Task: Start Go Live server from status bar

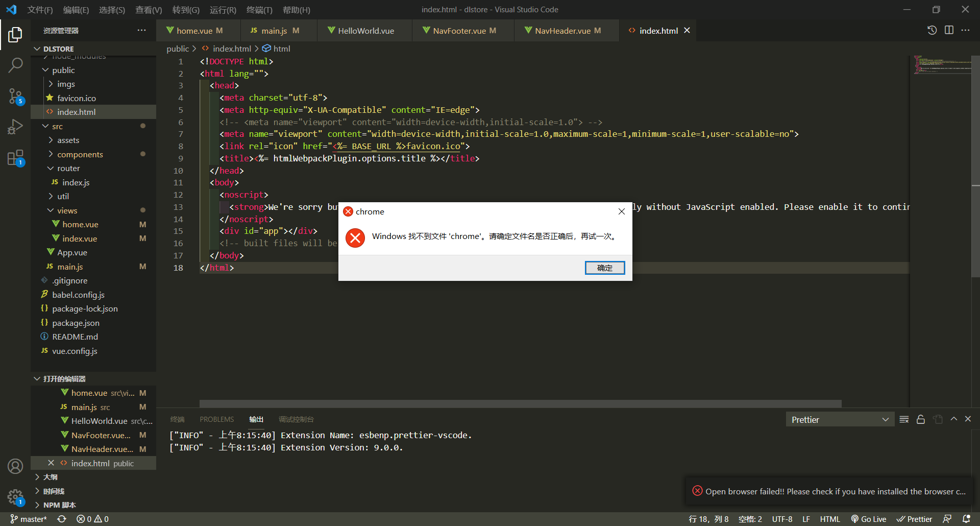Action: coord(869,519)
